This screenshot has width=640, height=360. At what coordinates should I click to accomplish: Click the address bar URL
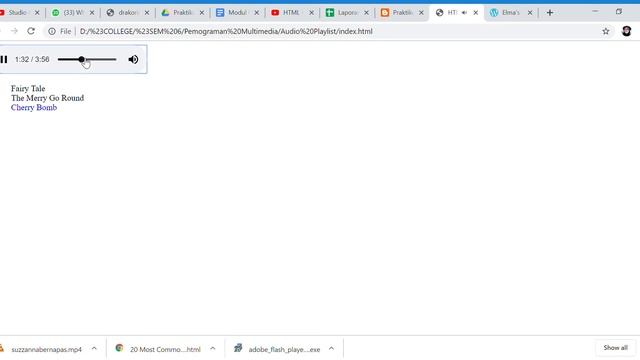pos(226,31)
